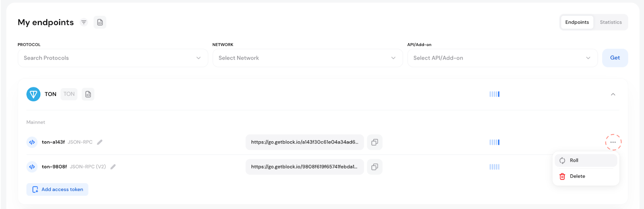644x209 pixels.
Task: Click the Get button
Action: click(x=615, y=58)
